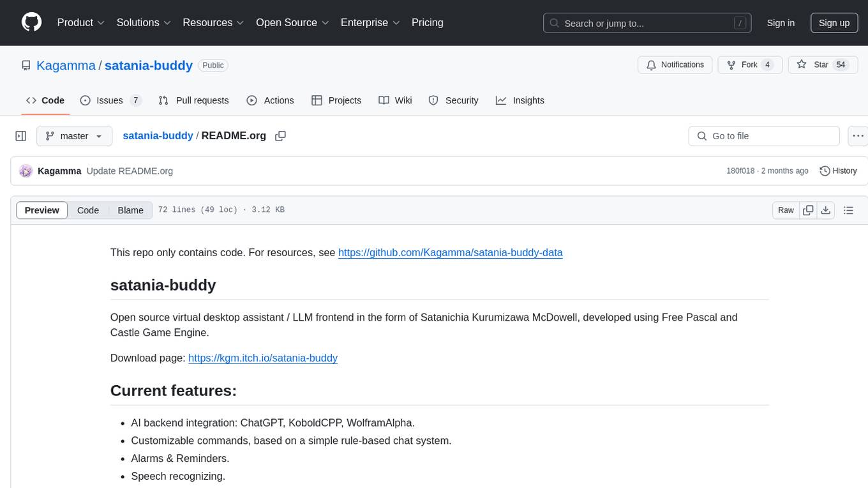Click the Sign in link

781,23
